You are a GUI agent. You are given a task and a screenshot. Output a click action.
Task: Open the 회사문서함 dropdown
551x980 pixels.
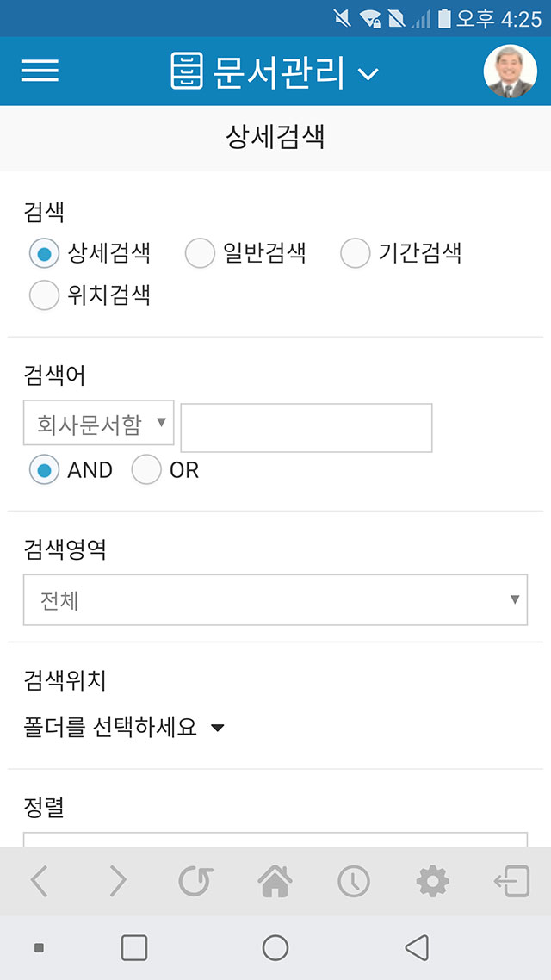tap(99, 423)
